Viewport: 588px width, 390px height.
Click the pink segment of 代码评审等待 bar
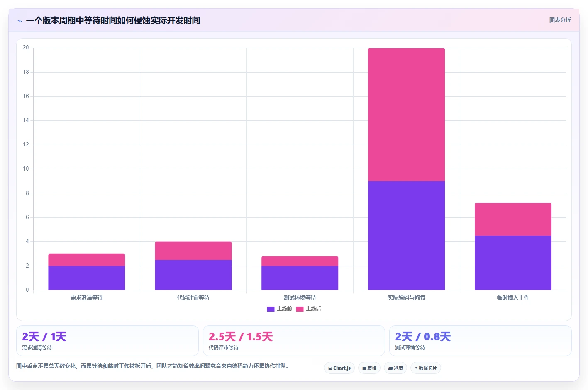click(x=193, y=251)
